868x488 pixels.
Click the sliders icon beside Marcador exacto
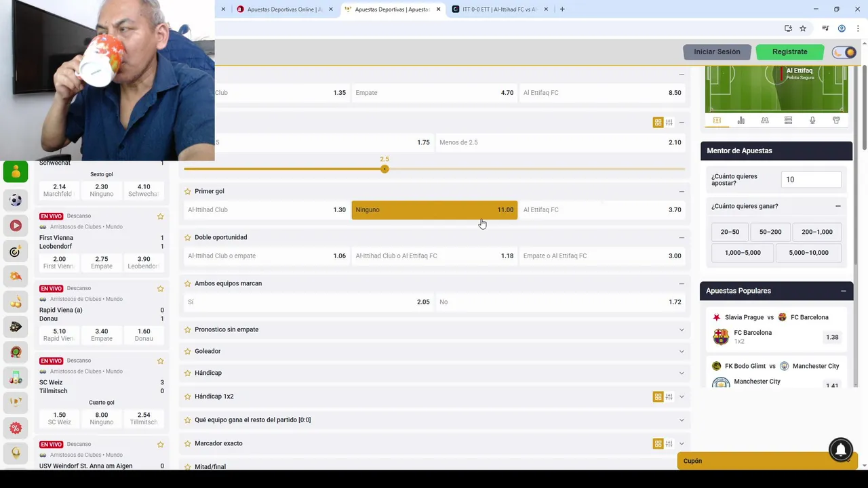click(669, 443)
